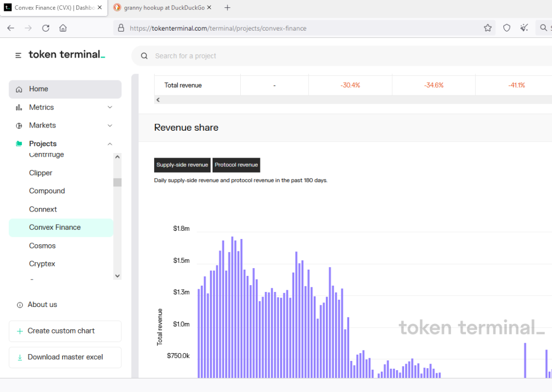Image resolution: width=552 pixels, height=392 pixels.
Task: Close the granny hookup DuckDuckGo tab
Action: coord(209,7)
